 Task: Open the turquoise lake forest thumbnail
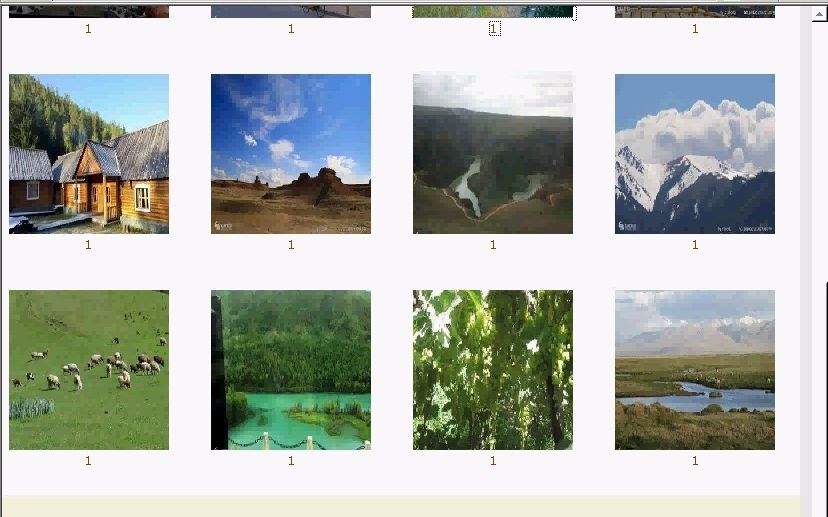[291, 370]
